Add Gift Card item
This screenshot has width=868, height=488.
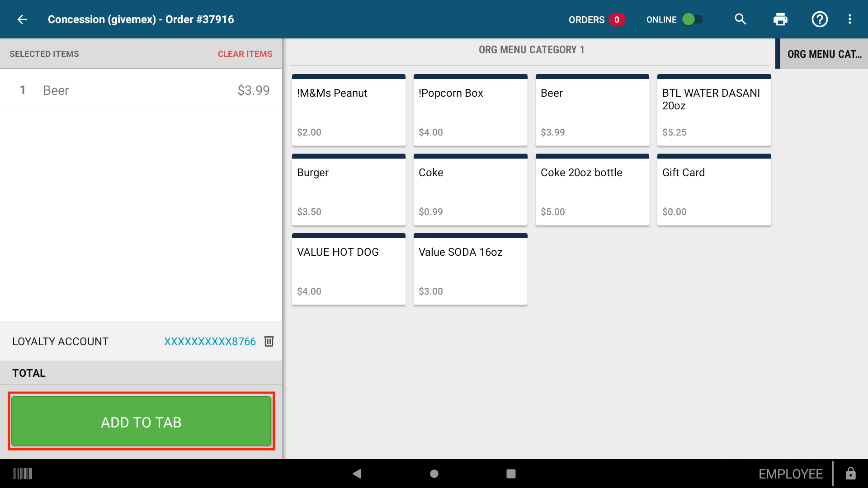tap(714, 189)
